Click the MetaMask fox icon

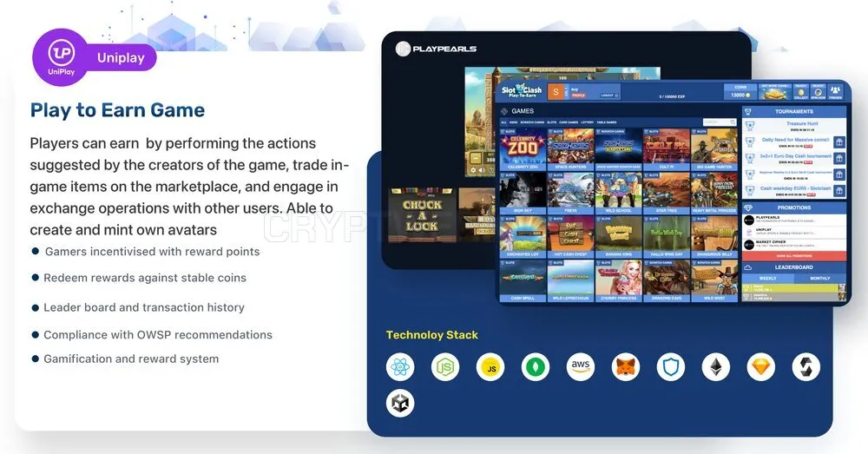pyautogui.click(x=626, y=366)
